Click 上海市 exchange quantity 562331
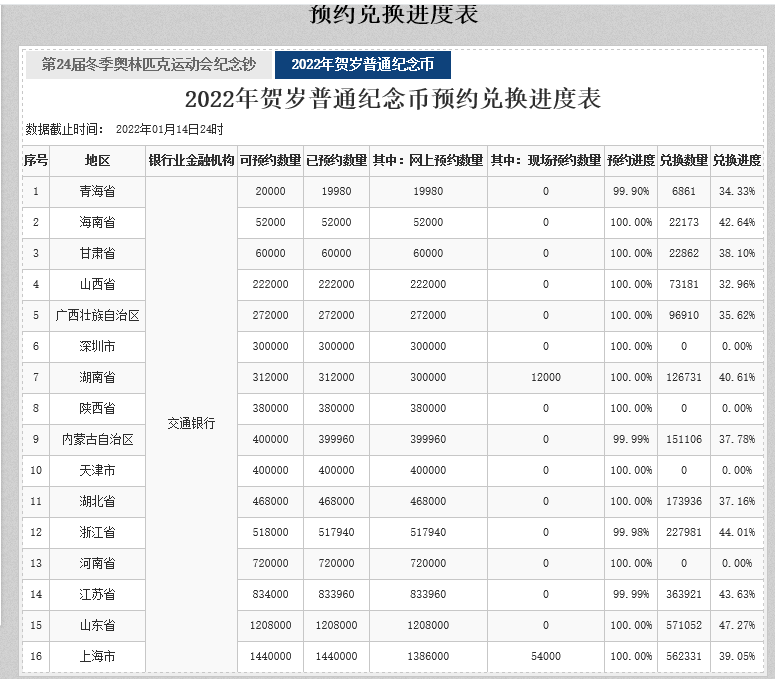 pos(684,656)
